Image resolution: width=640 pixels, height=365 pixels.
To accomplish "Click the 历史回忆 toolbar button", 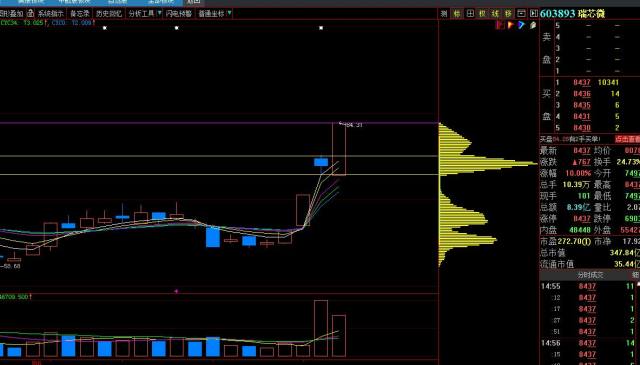I will [109, 13].
